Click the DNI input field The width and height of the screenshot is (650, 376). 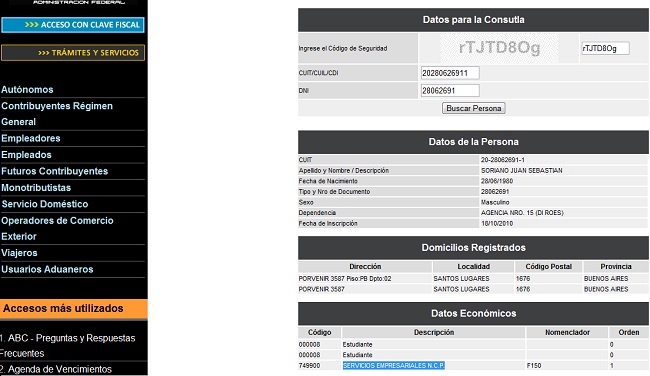[x=450, y=90]
